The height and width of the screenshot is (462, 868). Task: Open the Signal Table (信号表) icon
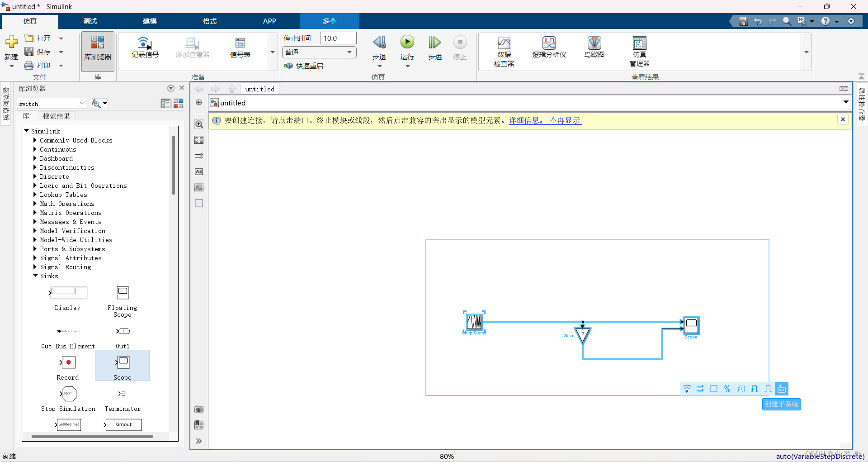(240, 43)
